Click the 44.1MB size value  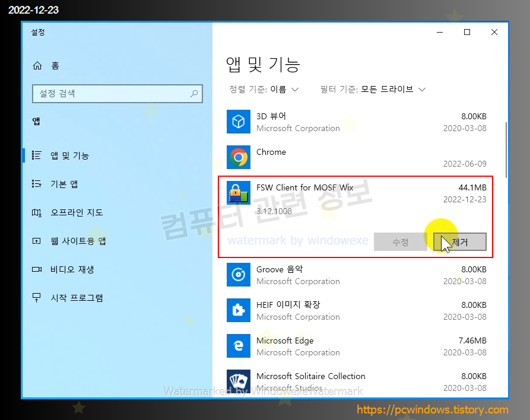tap(472, 187)
